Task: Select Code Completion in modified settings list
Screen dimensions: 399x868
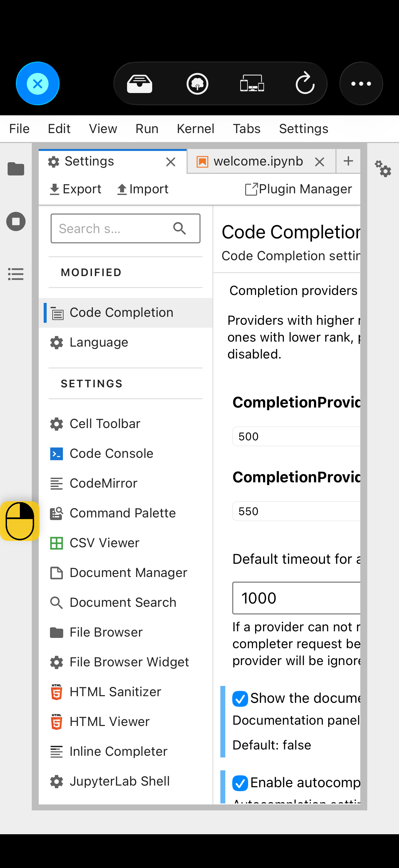Action: (126, 313)
